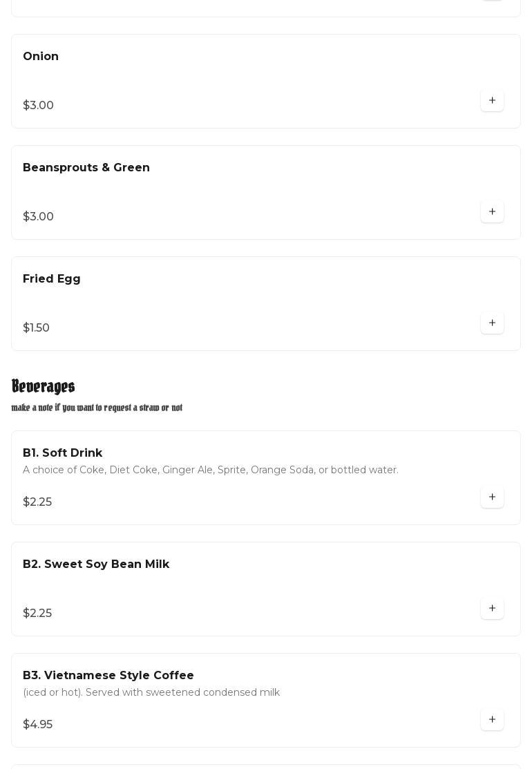Screen dimensions: 532x769
Task: Click the $4.95 coffee price
Action: pyautogui.click(x=38, y=725)
